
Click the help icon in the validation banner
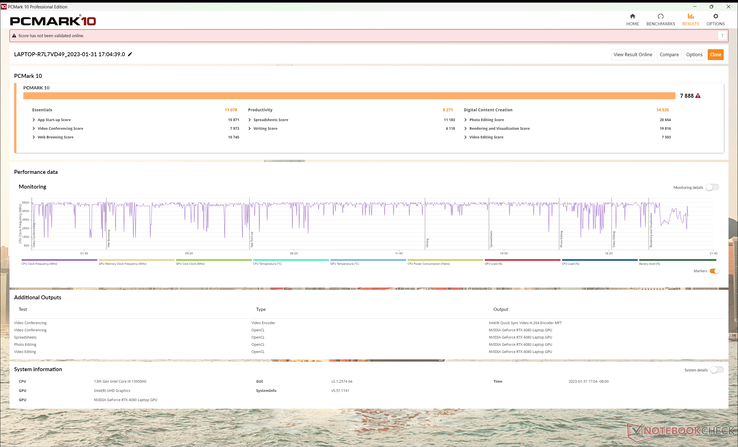pyautogui.click(x=722, y=36)
